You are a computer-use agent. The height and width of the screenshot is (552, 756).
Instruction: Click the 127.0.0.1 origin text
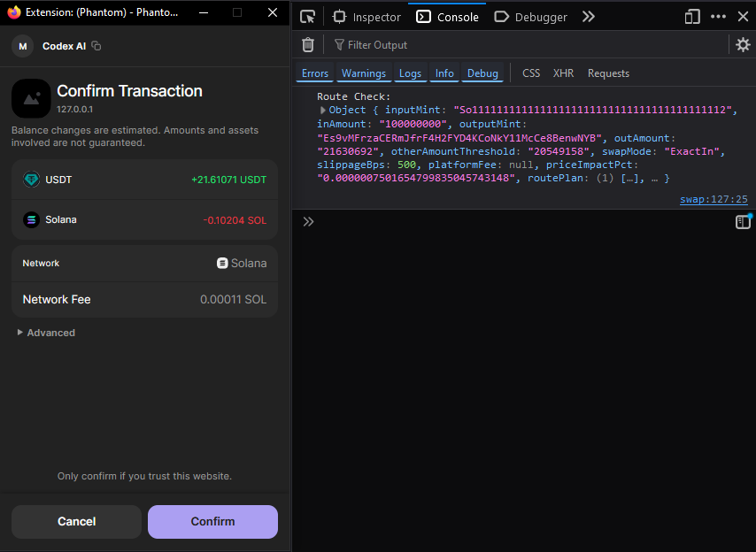tap(74, 110)
